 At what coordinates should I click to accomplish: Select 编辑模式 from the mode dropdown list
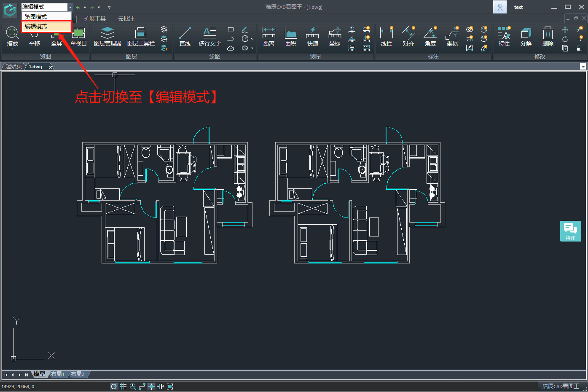click(x=46, y=26)
